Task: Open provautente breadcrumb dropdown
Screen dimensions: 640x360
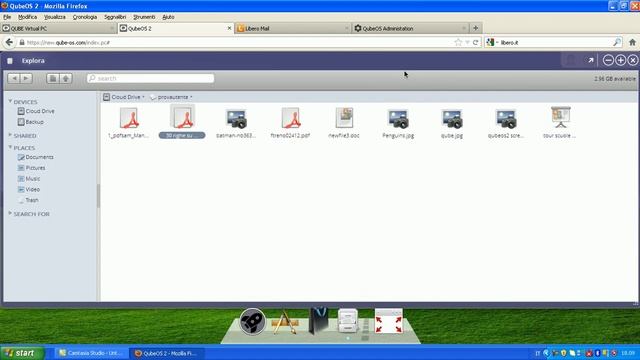Action: (171, 97)
